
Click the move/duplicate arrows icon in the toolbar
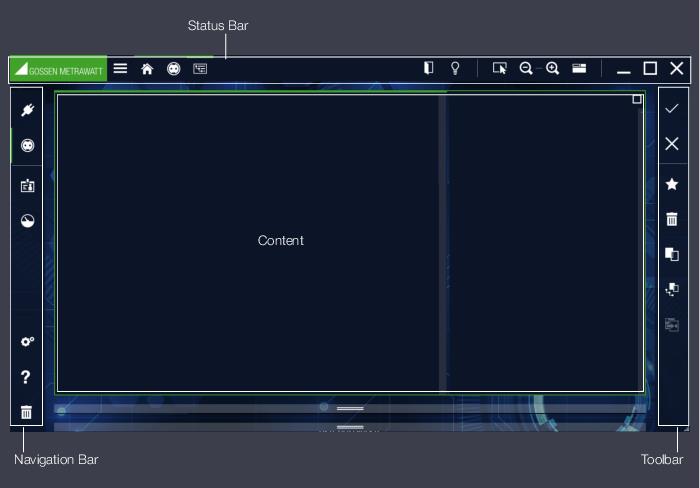click(x=671, y=289)
